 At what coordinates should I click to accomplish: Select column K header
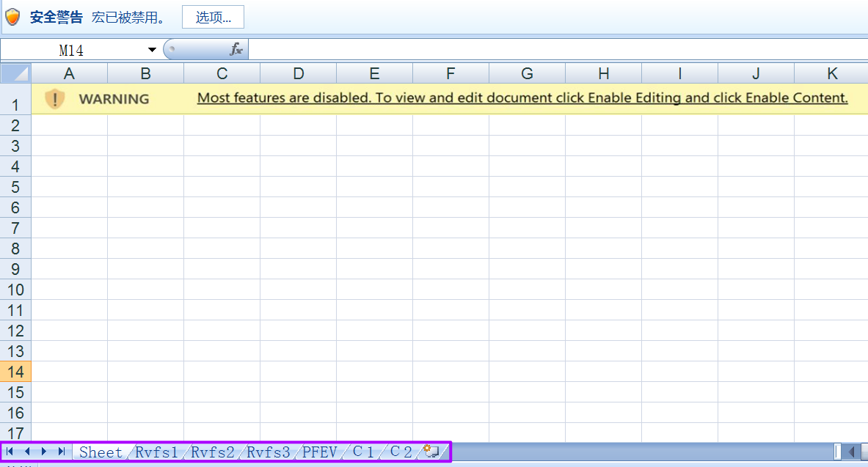click(x=832, y=73)
